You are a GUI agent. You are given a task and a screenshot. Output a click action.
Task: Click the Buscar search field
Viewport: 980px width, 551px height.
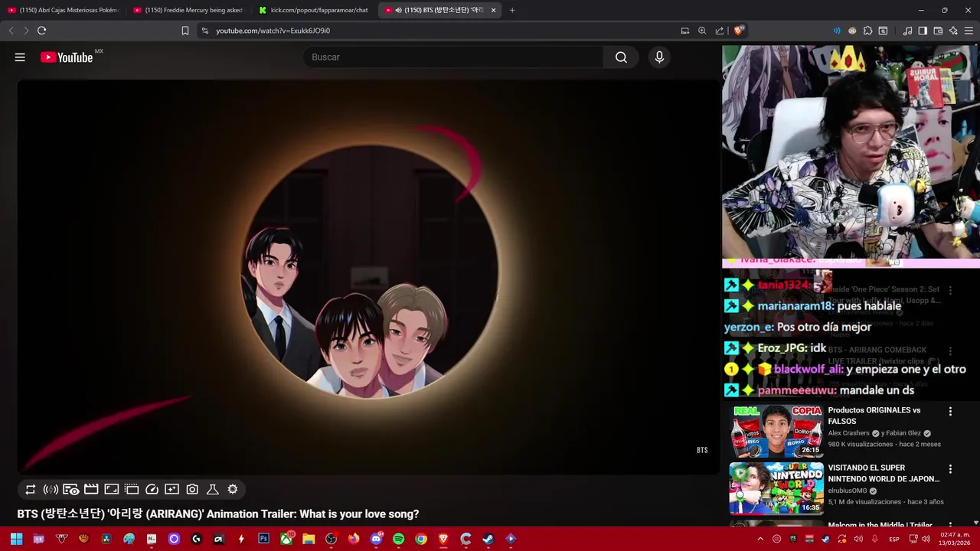coord(453,57)
